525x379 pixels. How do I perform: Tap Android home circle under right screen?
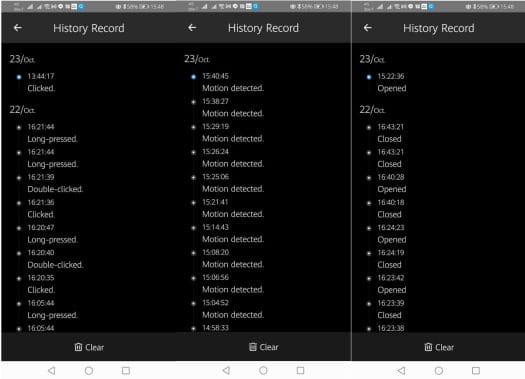(439, 371)
